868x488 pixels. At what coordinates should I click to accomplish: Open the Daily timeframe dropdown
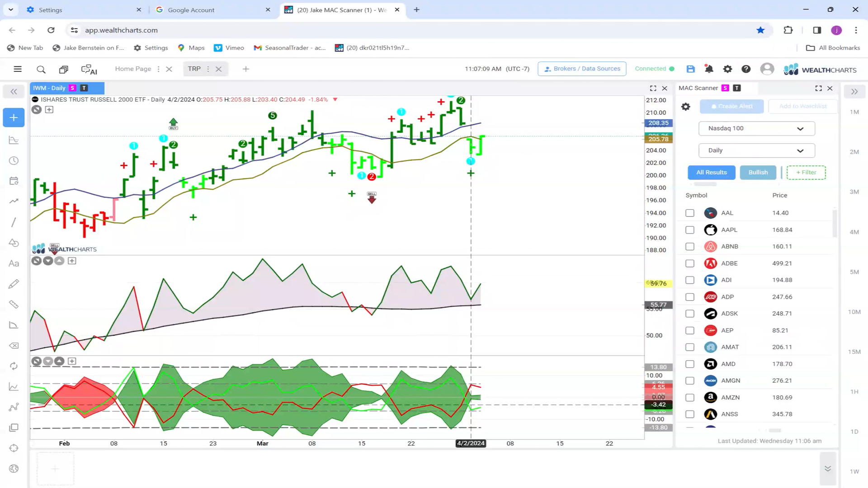click(x=756, y=150)
